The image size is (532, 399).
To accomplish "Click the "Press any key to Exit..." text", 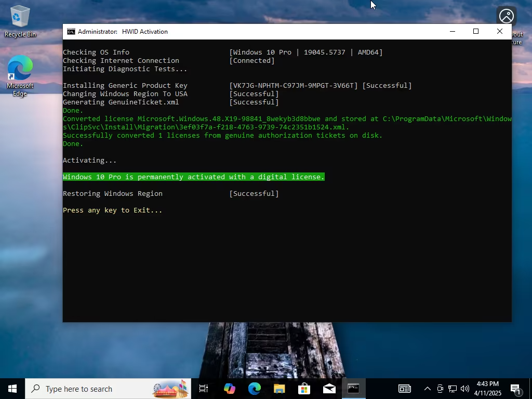I will coord(112,210).
